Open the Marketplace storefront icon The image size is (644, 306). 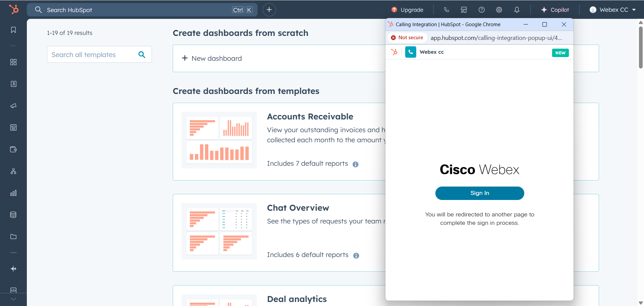click(464, 10)
